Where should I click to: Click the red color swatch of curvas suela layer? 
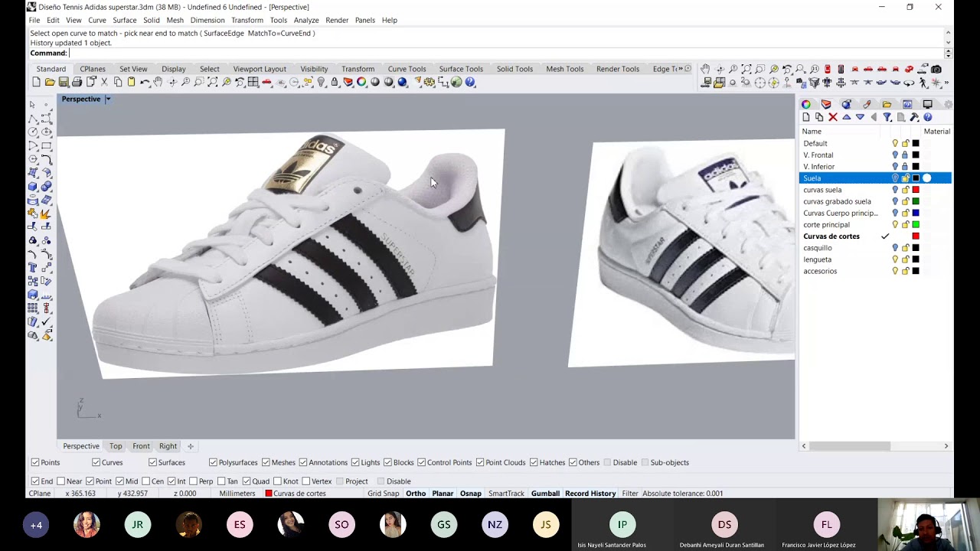916,190
